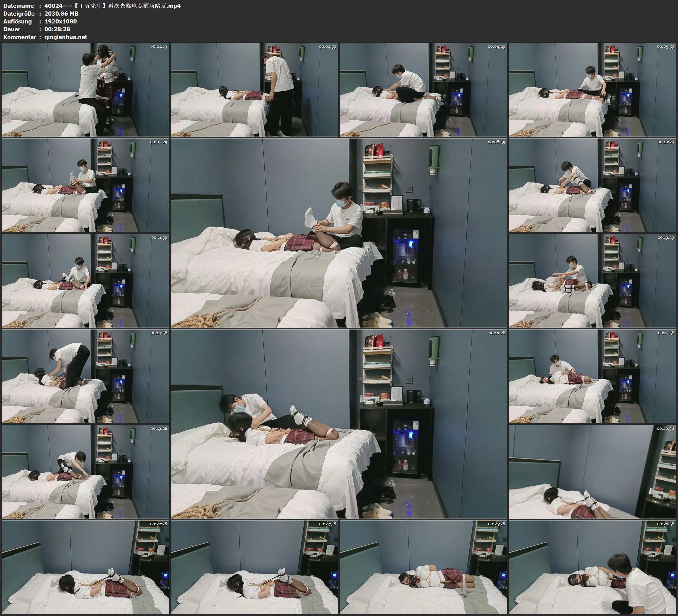This screenshot has height=616, width=678.
Task: Click the thumbnail stamped 00:17:58
Action: (x=593, y=376)
